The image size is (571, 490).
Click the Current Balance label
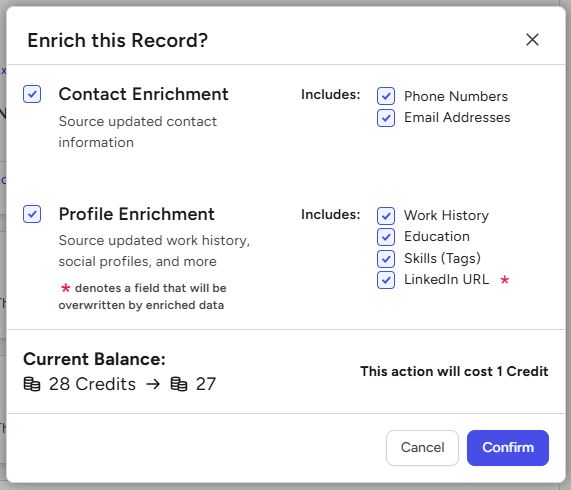95,359
